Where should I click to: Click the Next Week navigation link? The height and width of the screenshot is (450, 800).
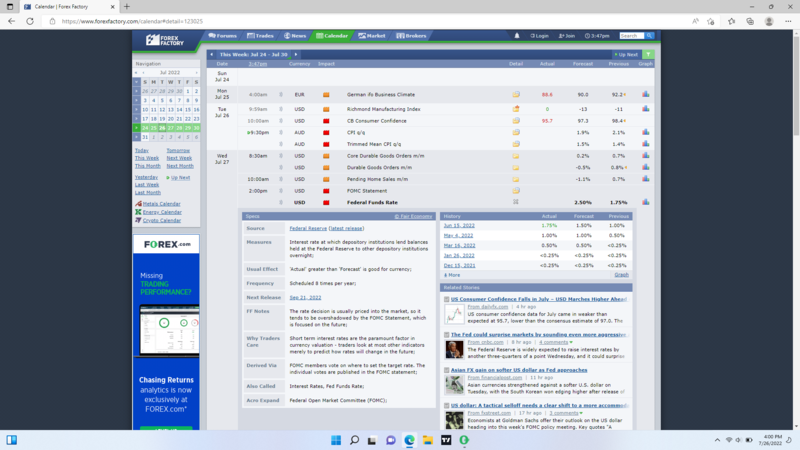(179, 158)
